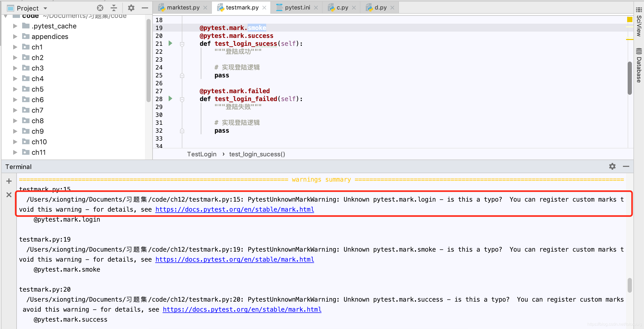Start a new Terminal session with plus icon
This screenshot has width=644, height=329.
[x=9, y=181]
